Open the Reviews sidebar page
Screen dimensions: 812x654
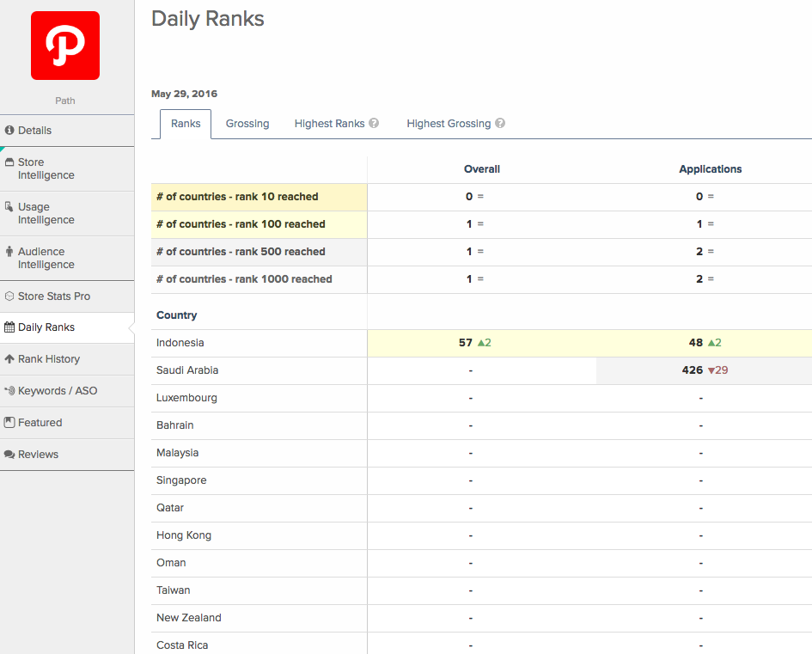(67, 454)
